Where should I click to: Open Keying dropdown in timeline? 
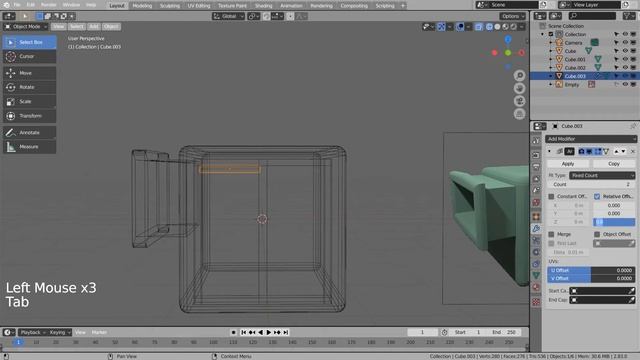tap(60, 332)
